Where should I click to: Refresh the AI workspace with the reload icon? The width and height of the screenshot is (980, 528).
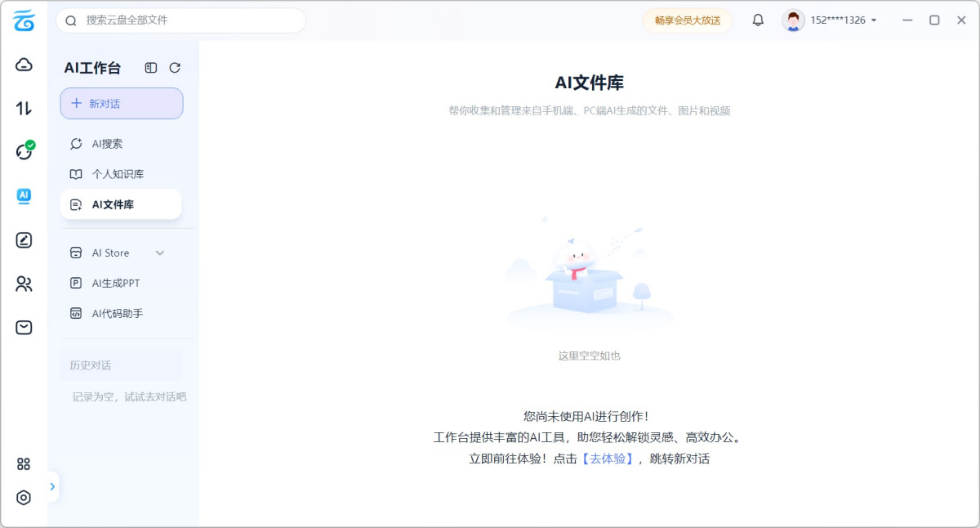click(176, 68)
